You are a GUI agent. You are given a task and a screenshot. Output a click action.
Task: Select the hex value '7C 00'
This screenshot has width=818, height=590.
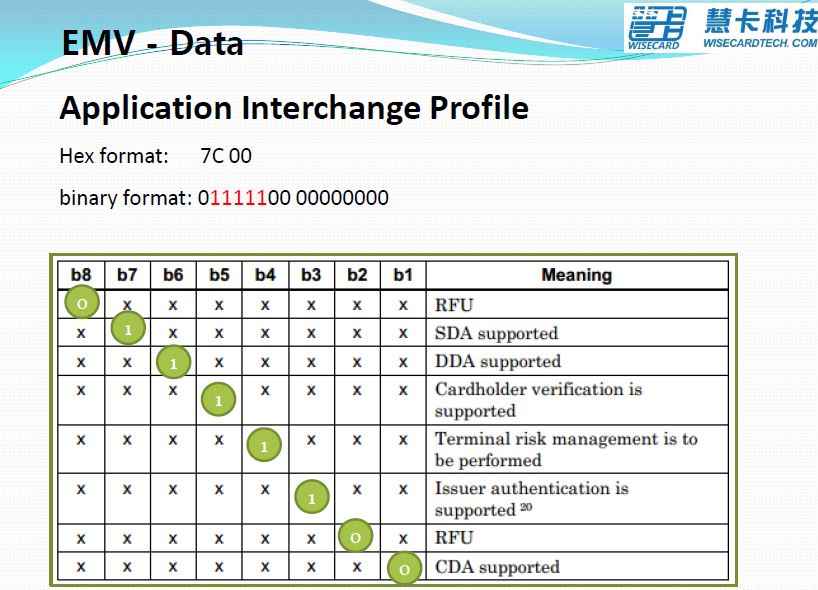(226, 156)
